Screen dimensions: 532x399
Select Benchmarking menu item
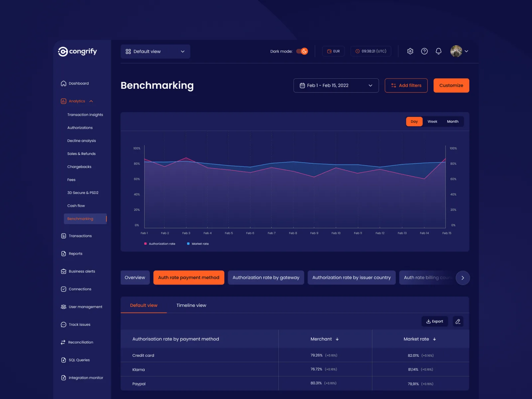pos(85,219)
